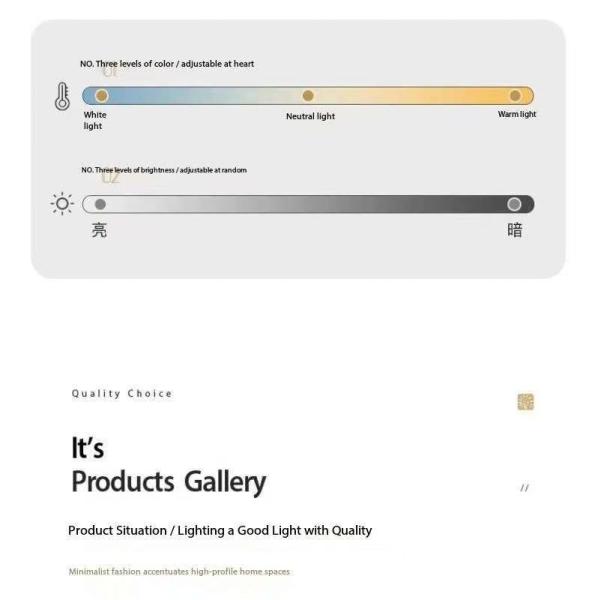
Task: Click the 'Products Gallery' heading
Action: 168,482
